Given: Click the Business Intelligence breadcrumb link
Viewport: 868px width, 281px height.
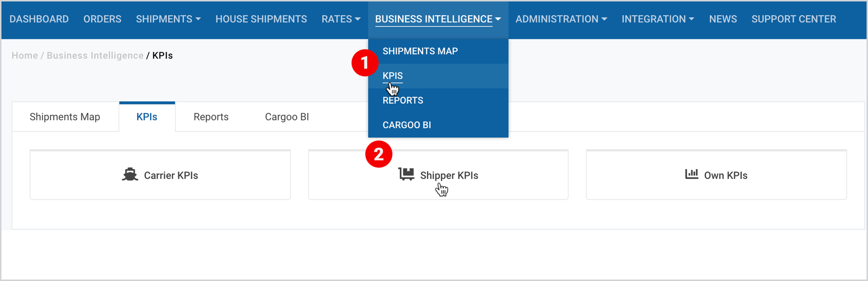Looking at the screenshot, I should point(95,55).
